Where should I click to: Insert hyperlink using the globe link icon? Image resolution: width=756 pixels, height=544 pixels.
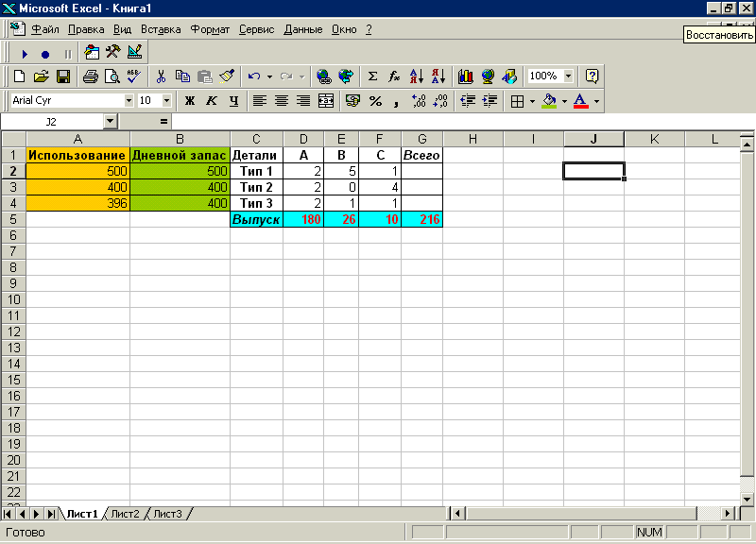pos(323,76)
